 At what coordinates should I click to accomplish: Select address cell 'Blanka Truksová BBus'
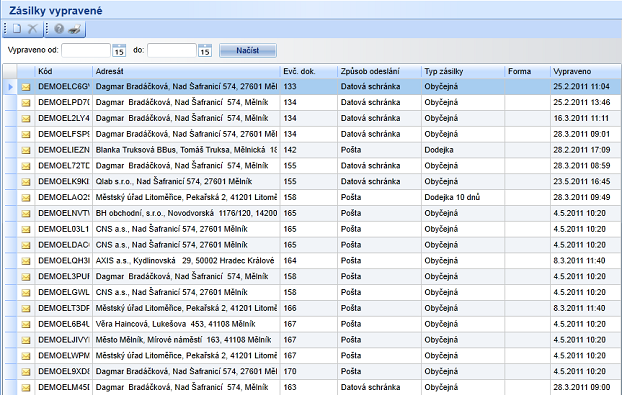(x=186, y=150)
